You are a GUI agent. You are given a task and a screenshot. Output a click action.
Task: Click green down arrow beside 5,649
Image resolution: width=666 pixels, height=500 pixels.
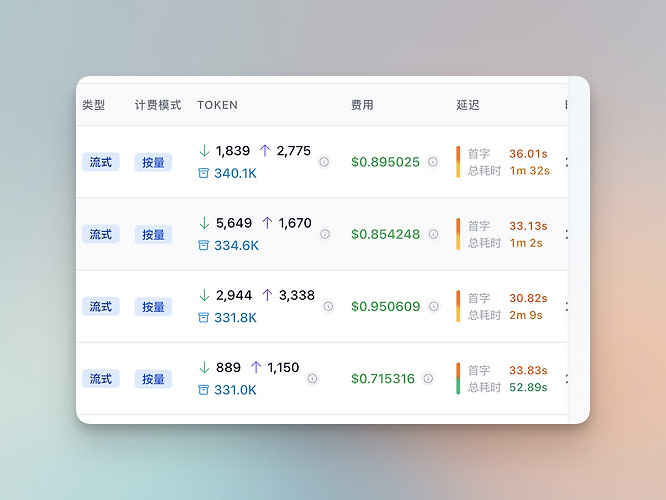(204, 223)
